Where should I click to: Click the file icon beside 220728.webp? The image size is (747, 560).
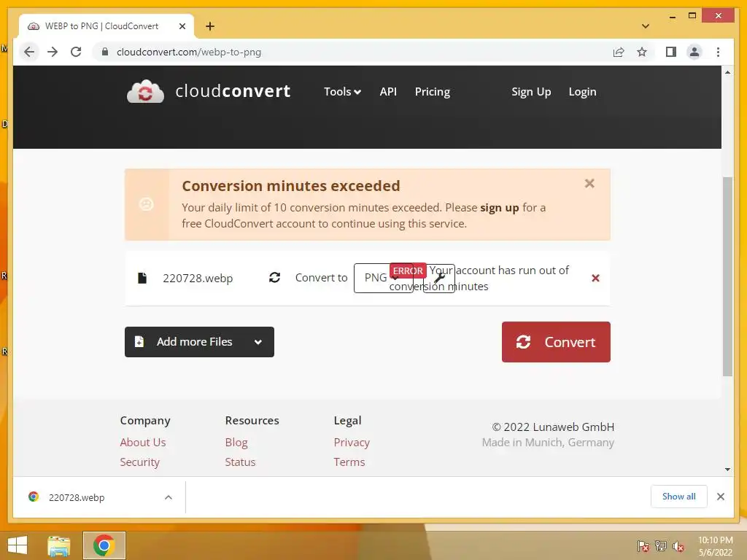click(x=142, y=278)
